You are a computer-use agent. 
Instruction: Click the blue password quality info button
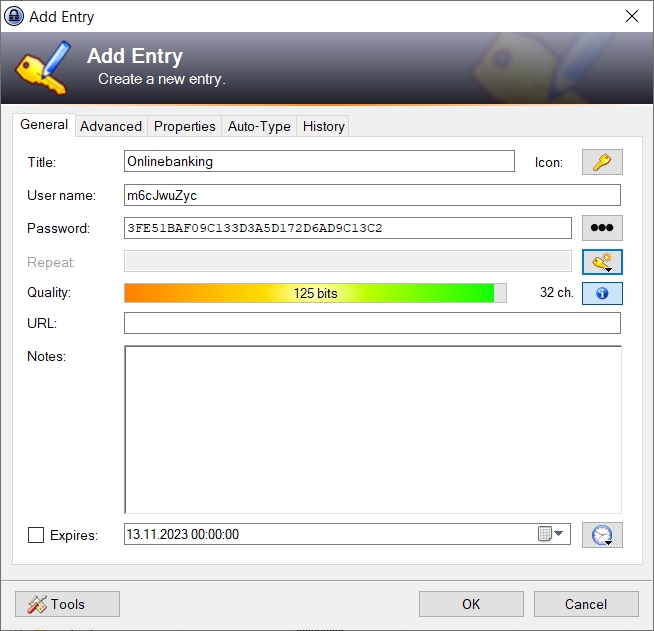coord(602,293)
